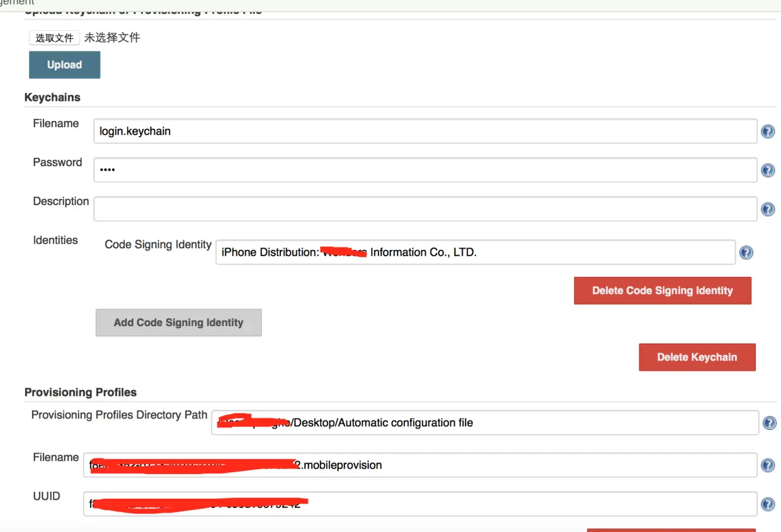This screenshot has width=781, height=532.
Task: Focus the empty Description field
Action: click(x=425, y=209)
